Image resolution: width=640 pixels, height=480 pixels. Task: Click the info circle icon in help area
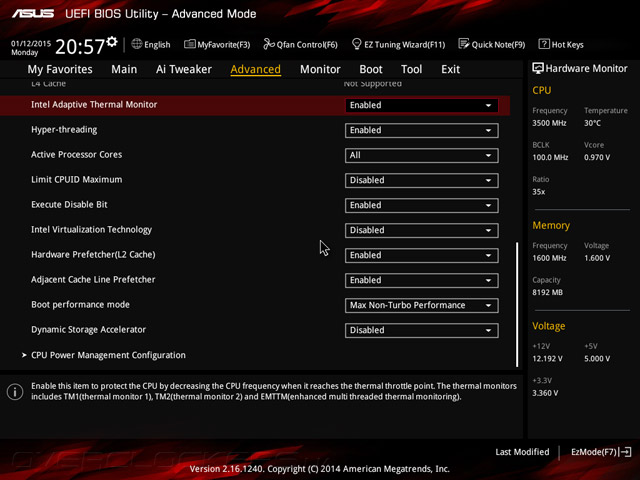pyautogui.click(x=15, y=392)
